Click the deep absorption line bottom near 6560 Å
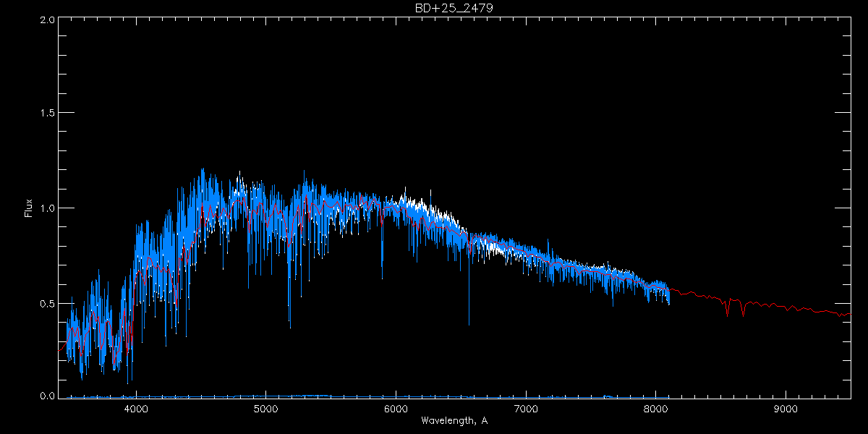 point(469,324)
